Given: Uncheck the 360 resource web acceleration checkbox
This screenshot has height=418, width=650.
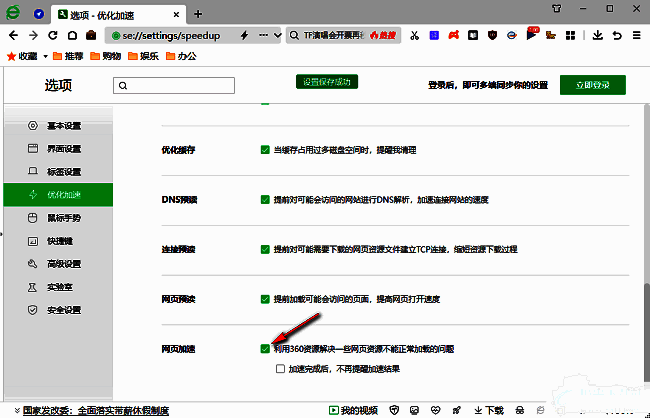Looking at the screenshot, I should coord(265,349).
